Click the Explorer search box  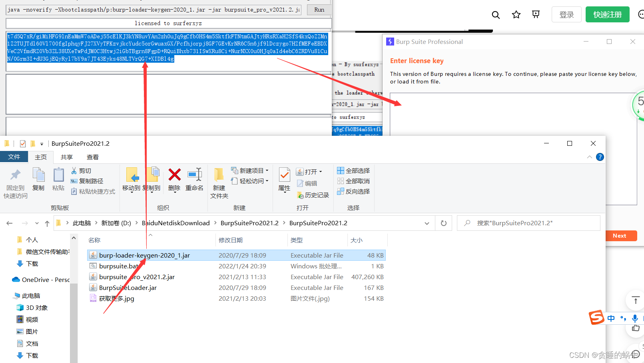[528, 223]
